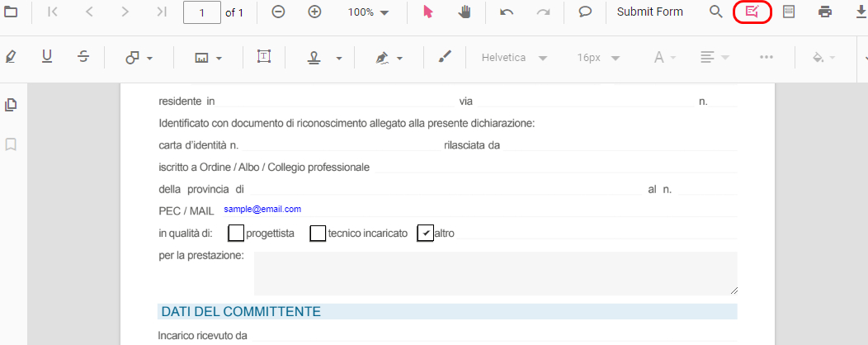This screenshot has width=868, height=345.
Task: Click the PEC / MAIL email field
Action: [x=479, y=210]
